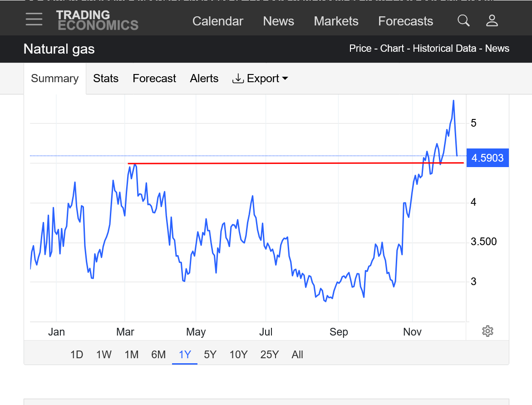Screen dimensions: 532x405
Task: Click the search magnifier icon
Action: pos(463,20)
